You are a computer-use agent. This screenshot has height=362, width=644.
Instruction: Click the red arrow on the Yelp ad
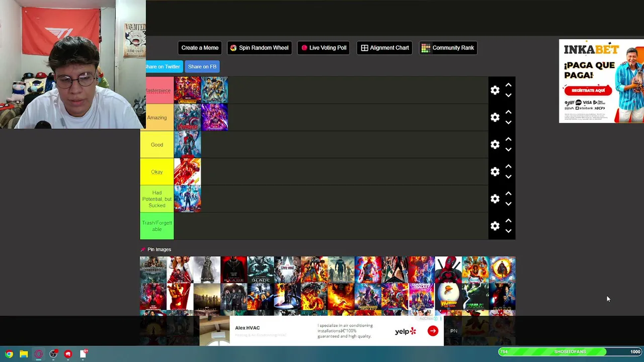tap(433, 331)
